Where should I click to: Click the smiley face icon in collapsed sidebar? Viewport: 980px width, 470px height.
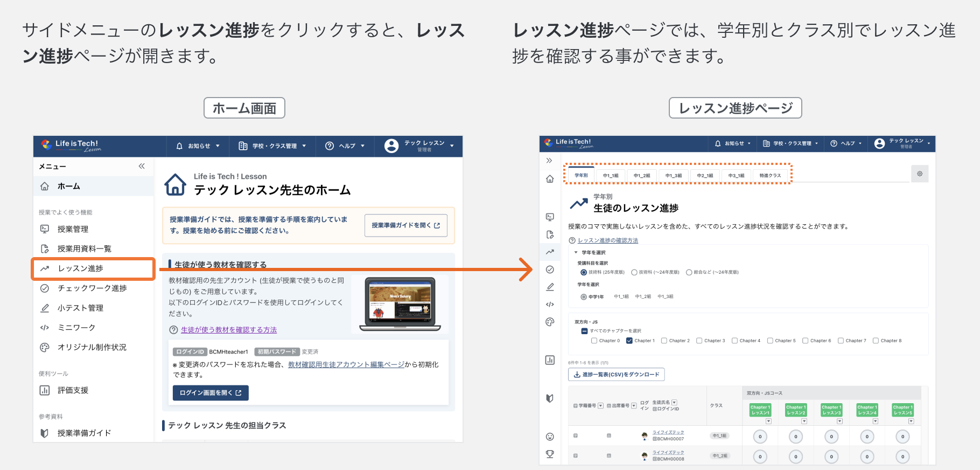[x=550, y=437]
